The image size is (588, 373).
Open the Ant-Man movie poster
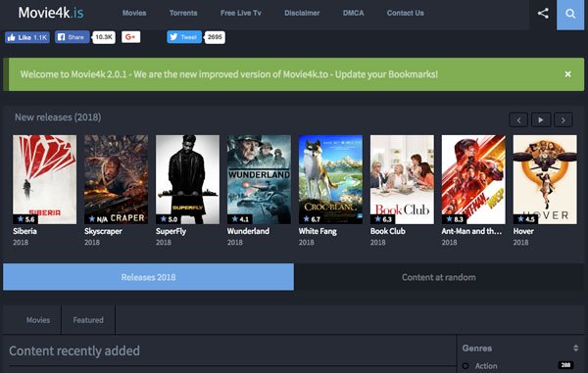pos(473,179)
